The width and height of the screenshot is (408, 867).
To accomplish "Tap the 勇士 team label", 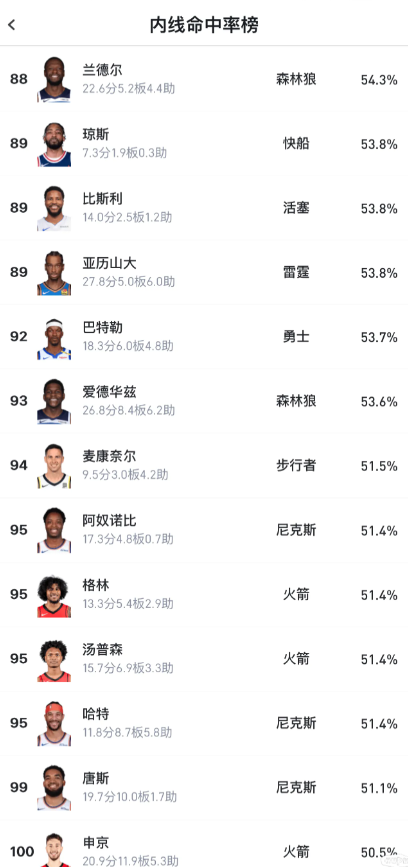I will [x=296, y=337].
